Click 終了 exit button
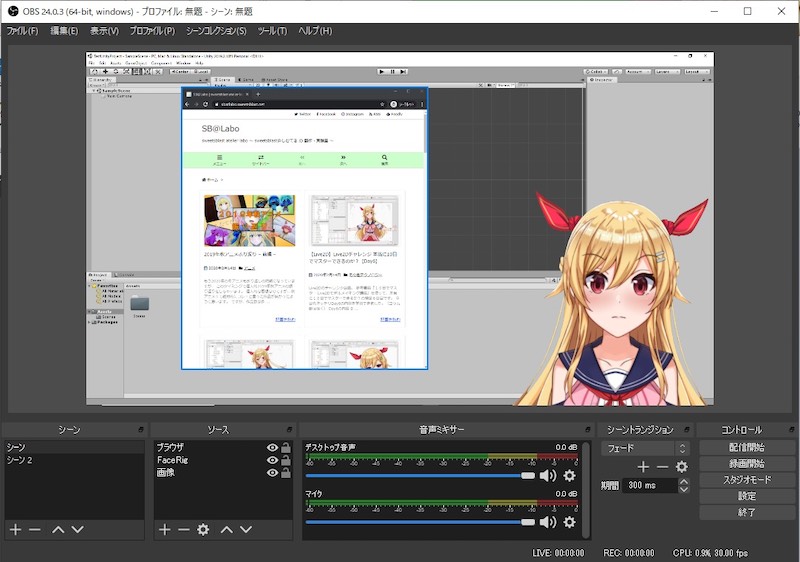The width and height of the screenshot is (800, 562). point(747,512)
